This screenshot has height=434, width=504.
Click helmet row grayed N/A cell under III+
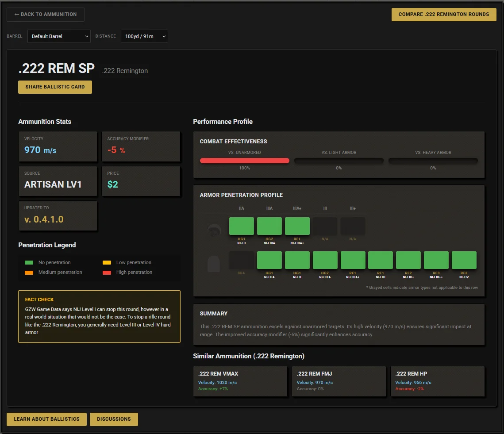point(353,226)
